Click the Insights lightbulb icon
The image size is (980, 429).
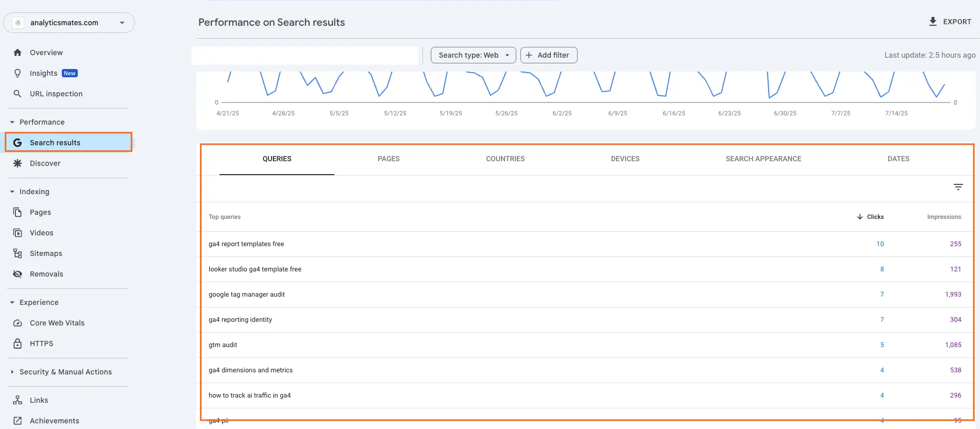pos(18,73)
